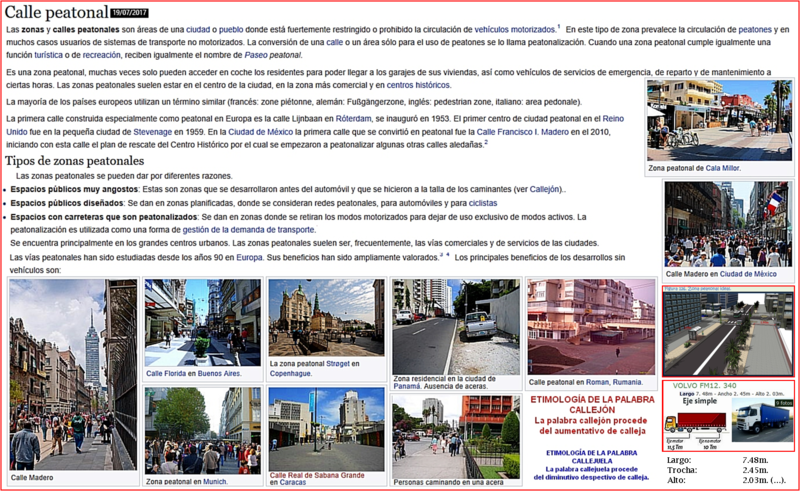The width and height of the screenshot is (800, 491).
Task: Click footnote reference 2 after 'calles aledañas'
Action: click(x=486, y=142)
